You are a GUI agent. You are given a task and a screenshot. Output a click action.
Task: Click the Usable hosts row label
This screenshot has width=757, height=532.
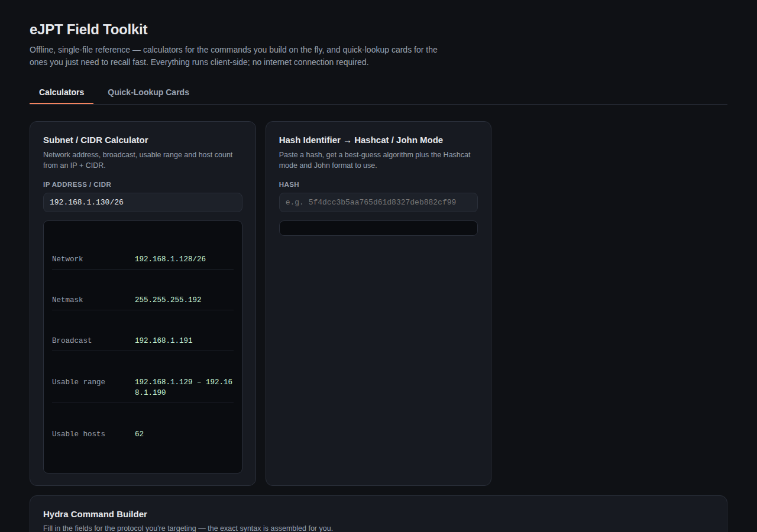[x=79, y=434]
